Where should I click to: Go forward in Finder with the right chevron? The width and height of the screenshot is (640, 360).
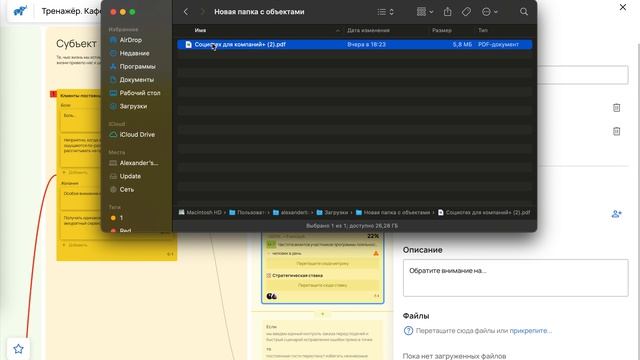point(202,12)
